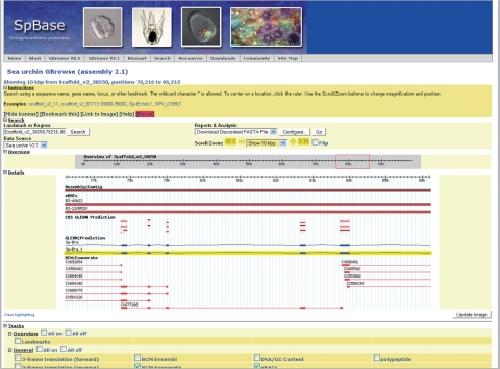Check the Landmarks track checkbox
Screen dimensions: 500x369
click(x=18, y=341)
